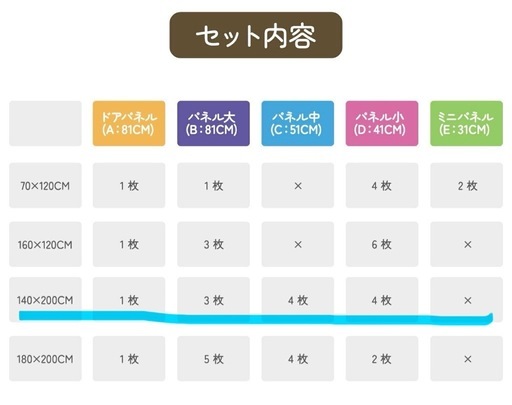Click the 70×120CM size row label
This screenshot has width=512, height=405.
click(x=45, y=185)
